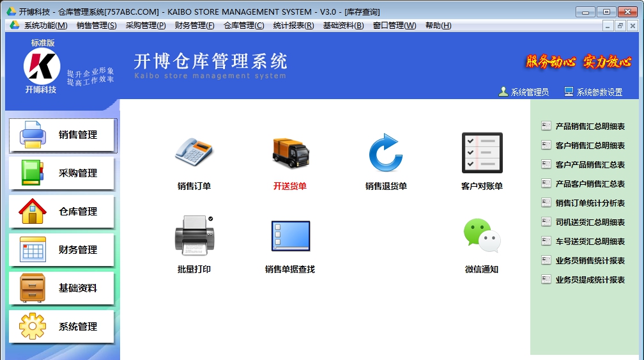This screenshot has height=360, width=644.
Task: Click the 系统管理员 label
Action: click(x=530, y=92)
